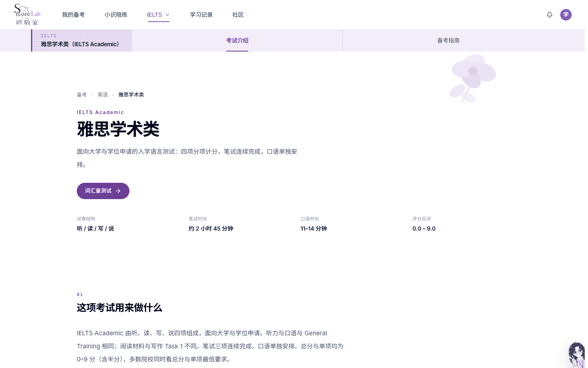Go to 英语 breadcrumb
This screenshot has width=588, height=368.
[102, 95]
